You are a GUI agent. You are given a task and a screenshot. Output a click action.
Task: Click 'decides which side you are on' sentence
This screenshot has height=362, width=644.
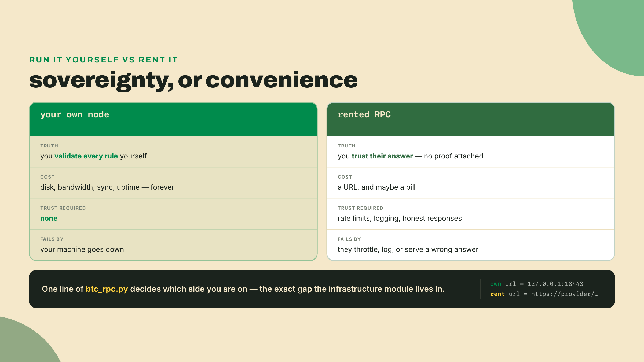[x=189, y=289]
